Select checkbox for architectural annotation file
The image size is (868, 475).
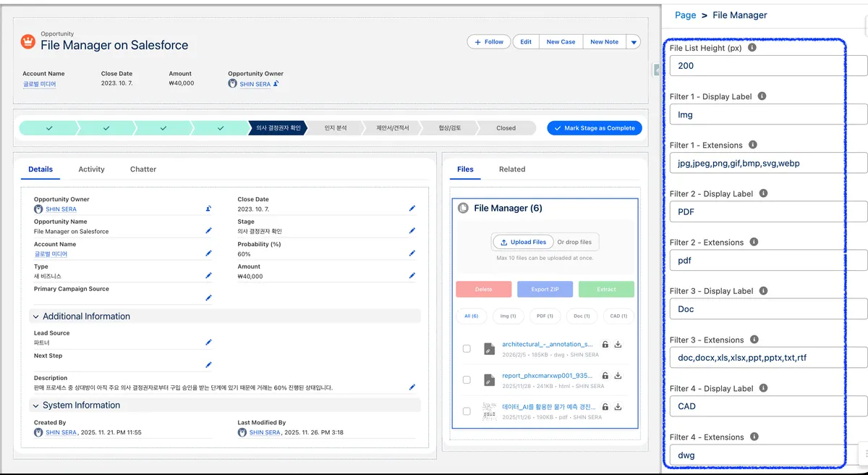(x=467, y=348)
